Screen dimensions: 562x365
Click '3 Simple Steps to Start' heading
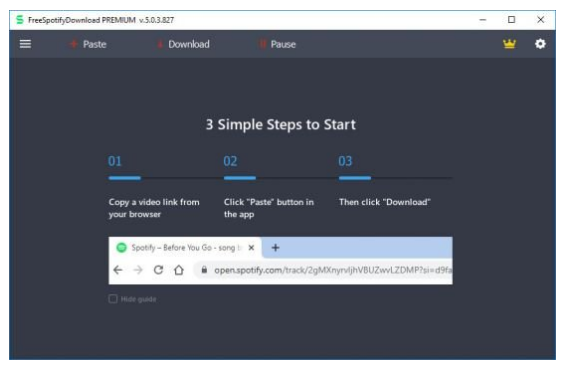click(x=281, y=124)
